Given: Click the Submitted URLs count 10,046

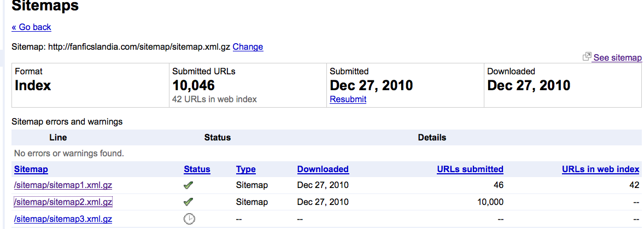Looking at the screenshot, I should [193, 86].
